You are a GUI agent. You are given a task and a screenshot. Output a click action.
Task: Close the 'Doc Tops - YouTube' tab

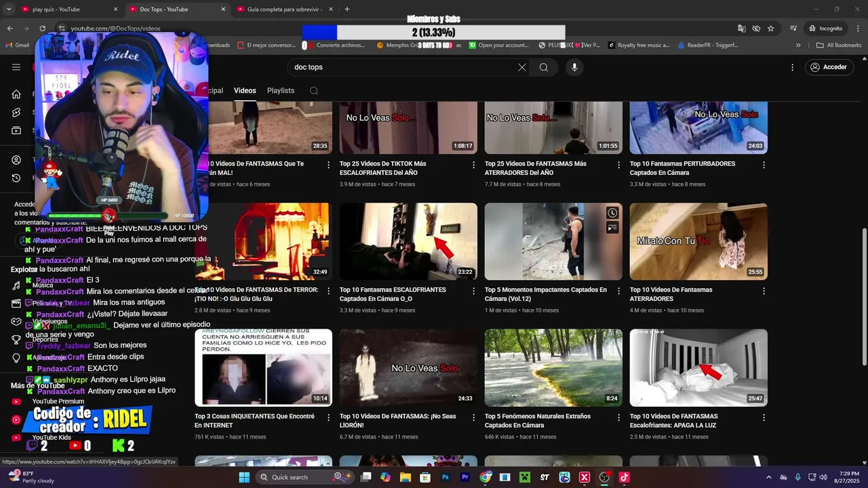tap(223, 9)
